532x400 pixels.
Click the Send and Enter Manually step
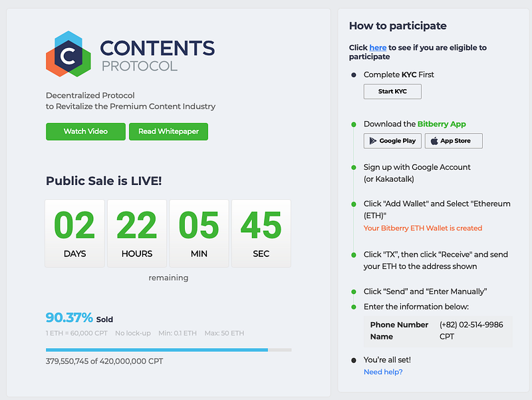[425, 292]
